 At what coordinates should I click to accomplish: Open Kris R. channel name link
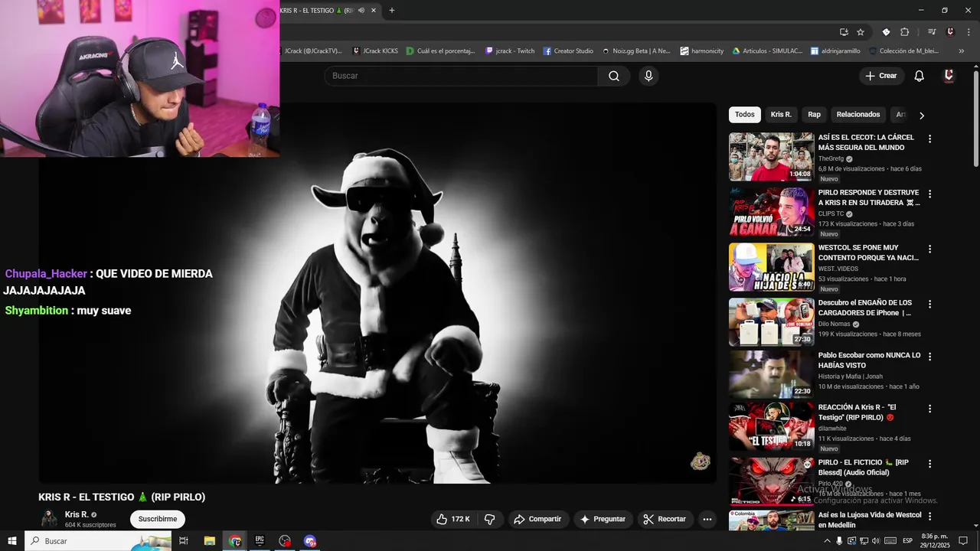click(77, 514)
